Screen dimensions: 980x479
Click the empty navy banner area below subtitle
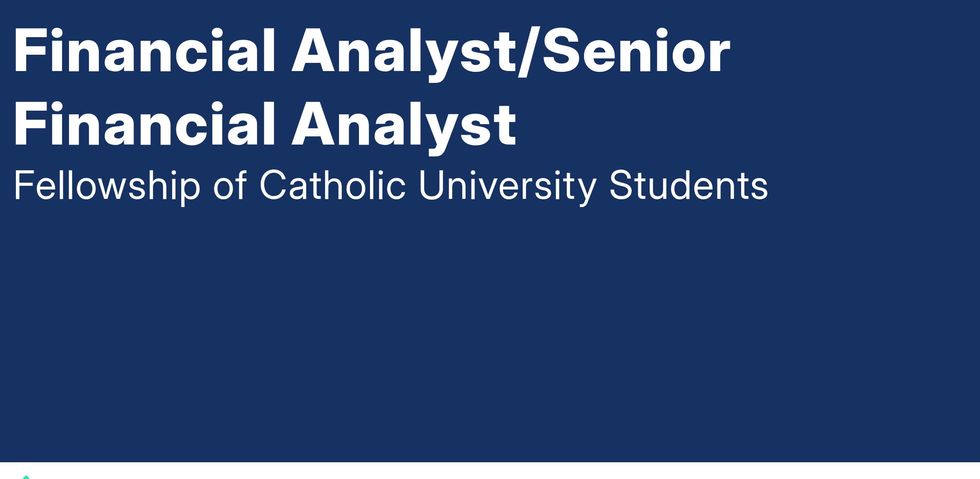tap(490, 331)
